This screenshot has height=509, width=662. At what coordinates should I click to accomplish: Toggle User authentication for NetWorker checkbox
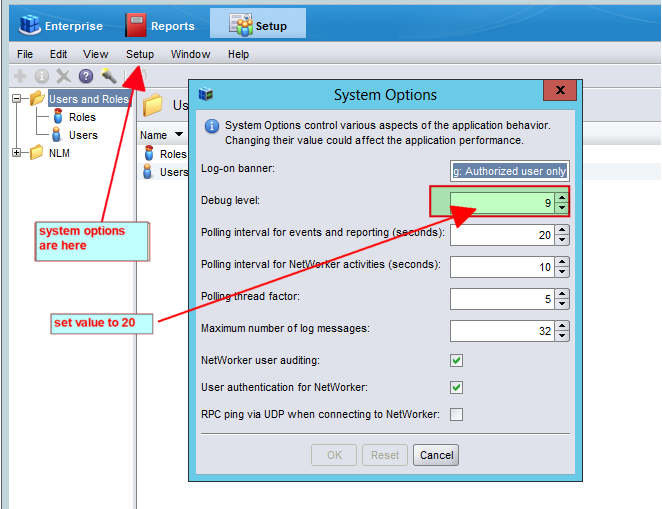click(x=456, y=387)
